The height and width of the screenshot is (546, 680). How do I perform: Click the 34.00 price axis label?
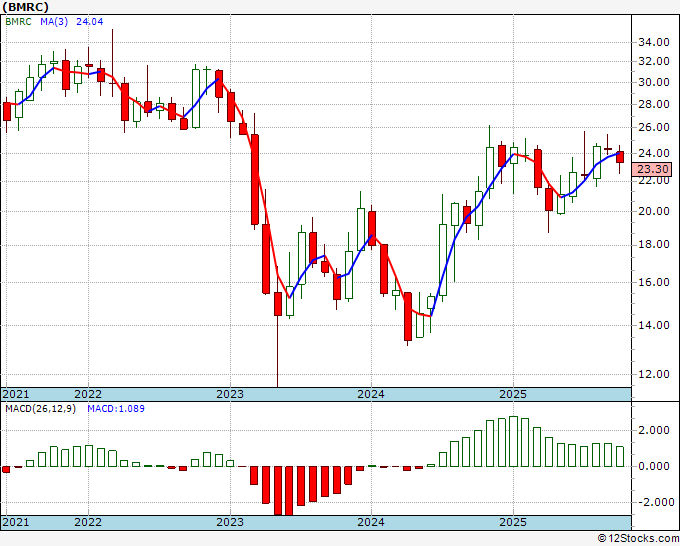653,43
